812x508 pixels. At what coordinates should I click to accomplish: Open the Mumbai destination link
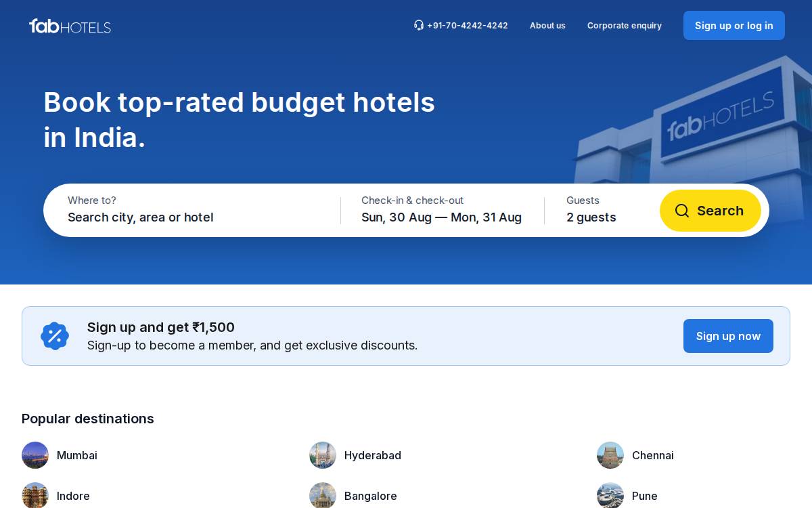click(x=77, y=455)
